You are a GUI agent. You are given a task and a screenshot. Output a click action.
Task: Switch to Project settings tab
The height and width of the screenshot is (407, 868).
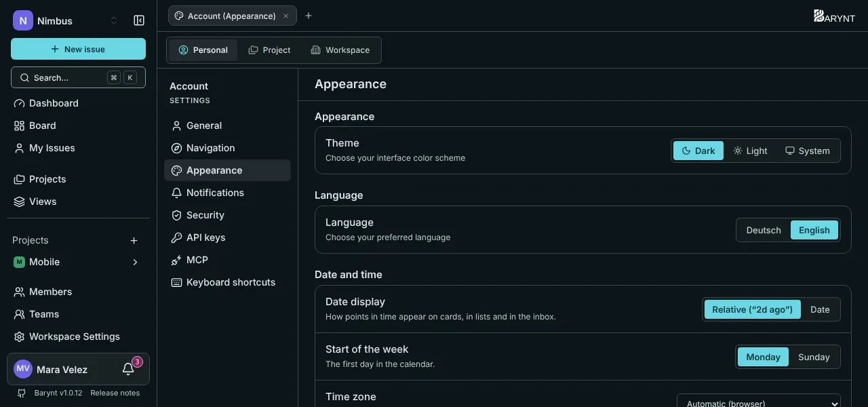pyautogui.click(x=269, y=50)
